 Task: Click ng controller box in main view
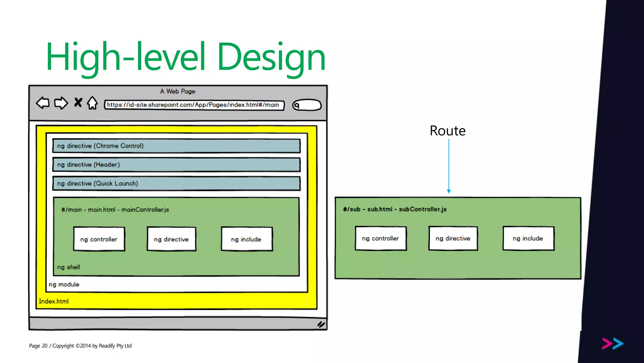tap(99, 239)
